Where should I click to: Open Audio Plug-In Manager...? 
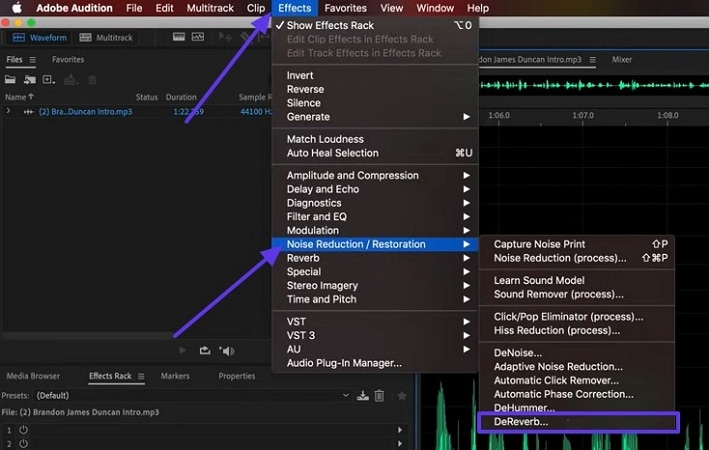375,363
